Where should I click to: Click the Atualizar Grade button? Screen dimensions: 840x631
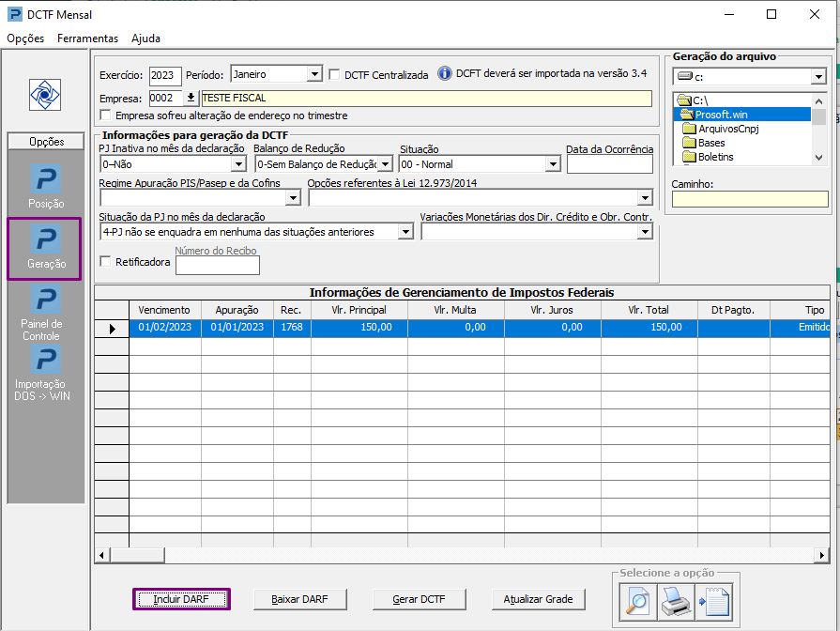(x=538, y=599)
